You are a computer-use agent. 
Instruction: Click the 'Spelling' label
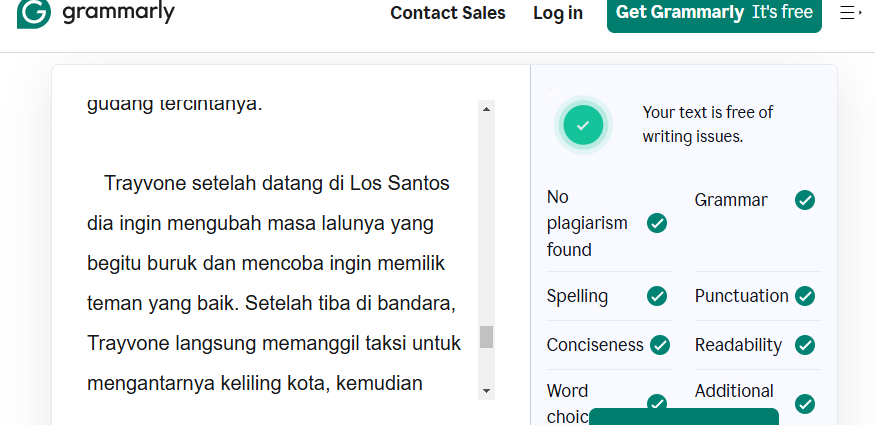coord(577,296)
